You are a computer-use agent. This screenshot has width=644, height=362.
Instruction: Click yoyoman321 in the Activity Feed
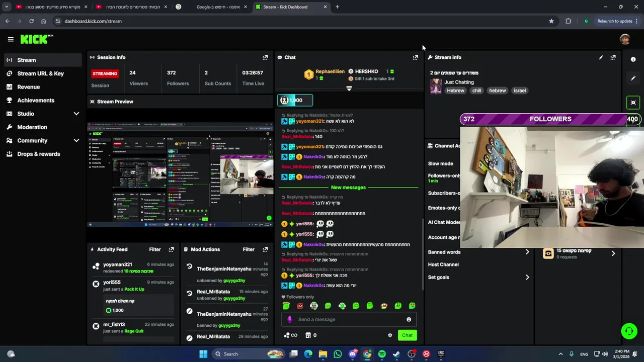(118, 264)
